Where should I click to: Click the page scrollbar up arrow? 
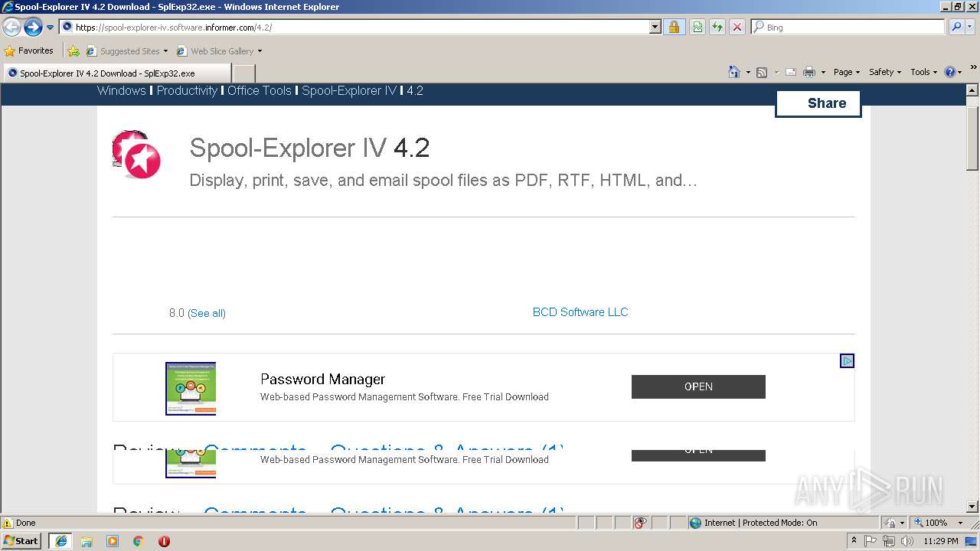(973, 90)
